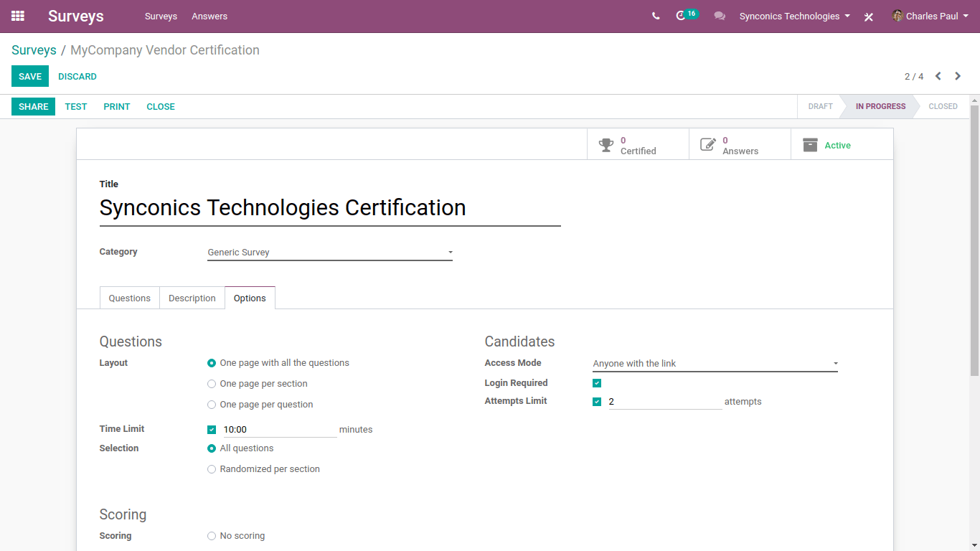Screen dimensions: 980x551
Task: Click the Surveys app title
Action: click(76, 16)
